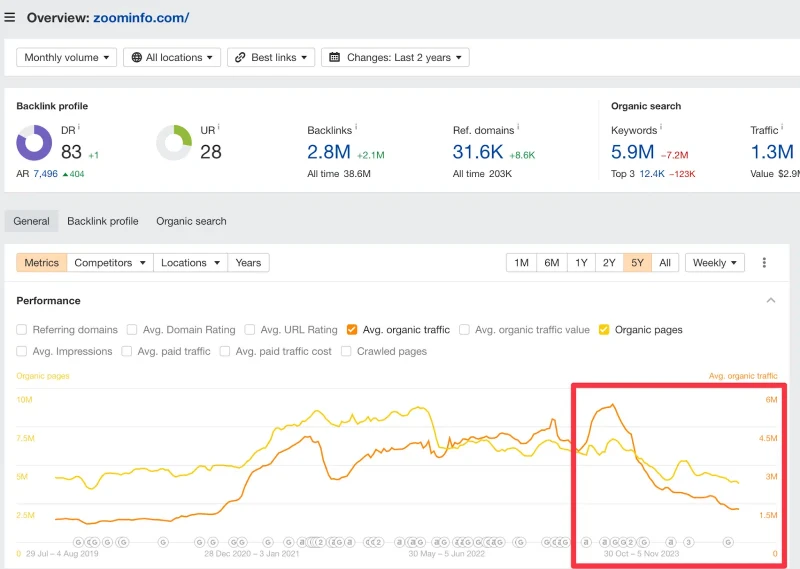Enable the Crawled pages checkbox
800x569 pixels.
tap(346, 351)
